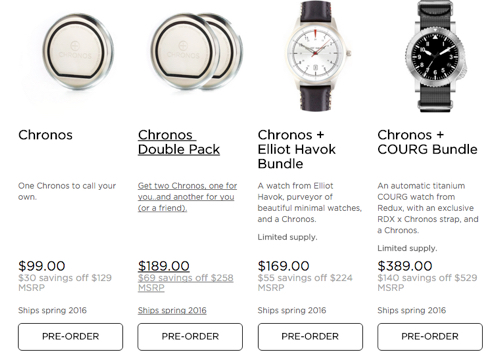
Task: Select the $189.00 price link
Action: tap(164, 266)
